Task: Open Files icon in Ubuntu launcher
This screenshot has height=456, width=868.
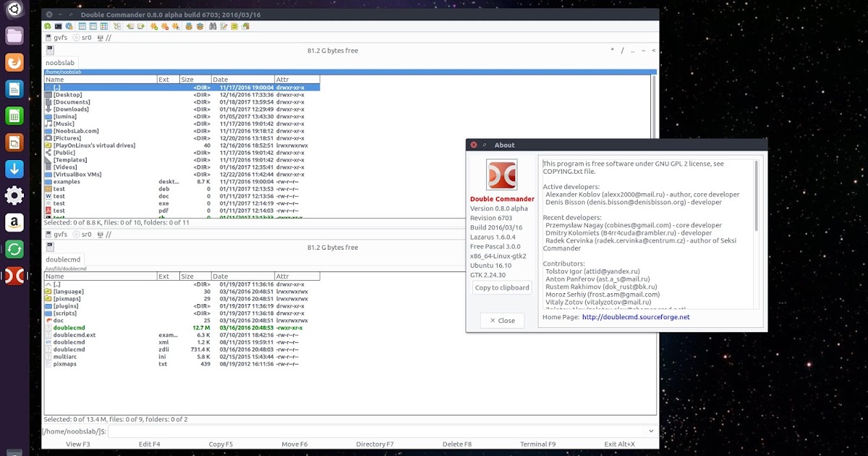Action: click(14, 35)
